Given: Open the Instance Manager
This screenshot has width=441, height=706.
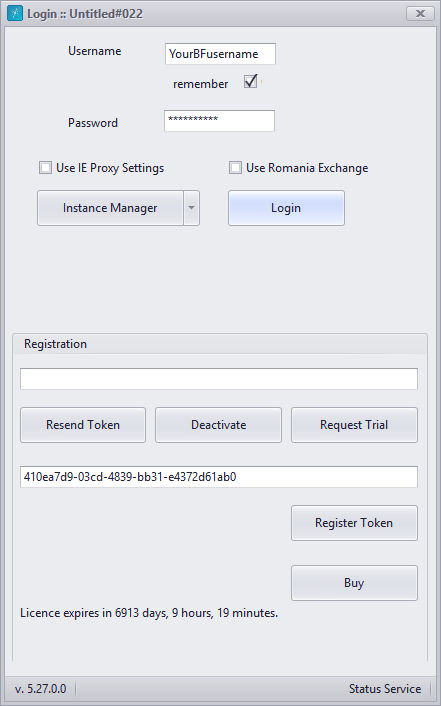Looking at the screenshot, I should pyautogui.click(x=110, y=208).
